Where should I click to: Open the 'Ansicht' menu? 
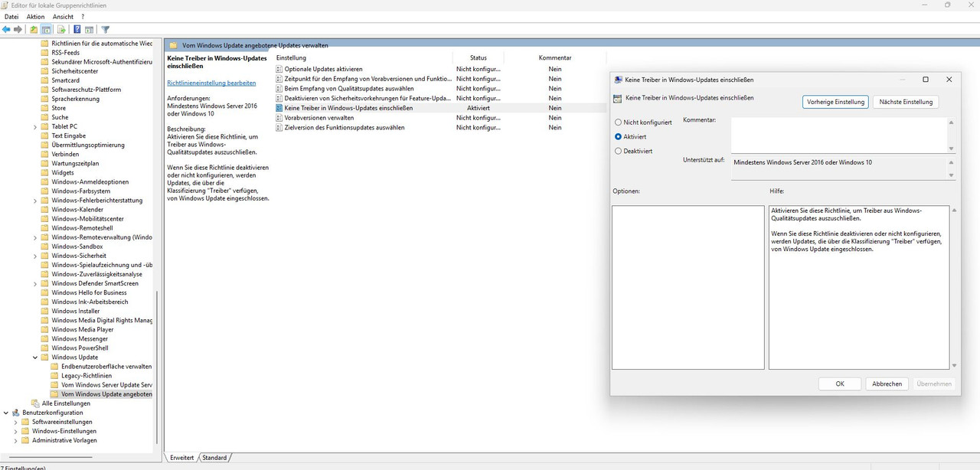point(63,17)
